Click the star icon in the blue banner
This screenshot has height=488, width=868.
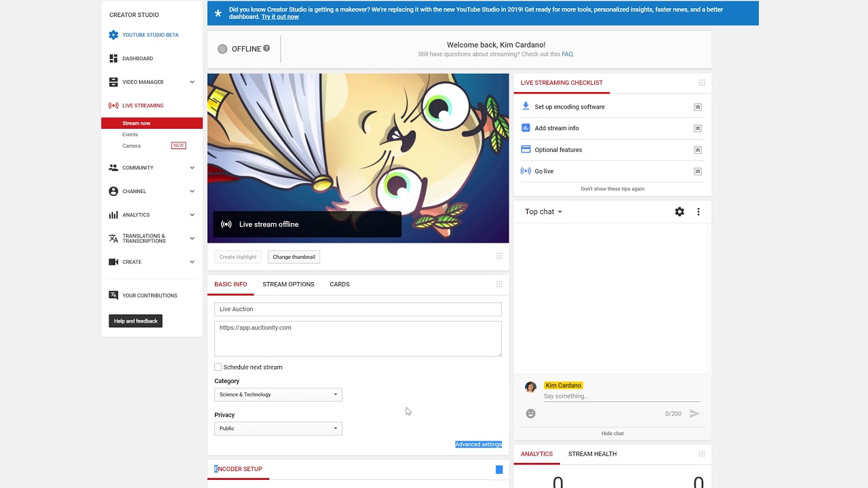pos(218,13)
